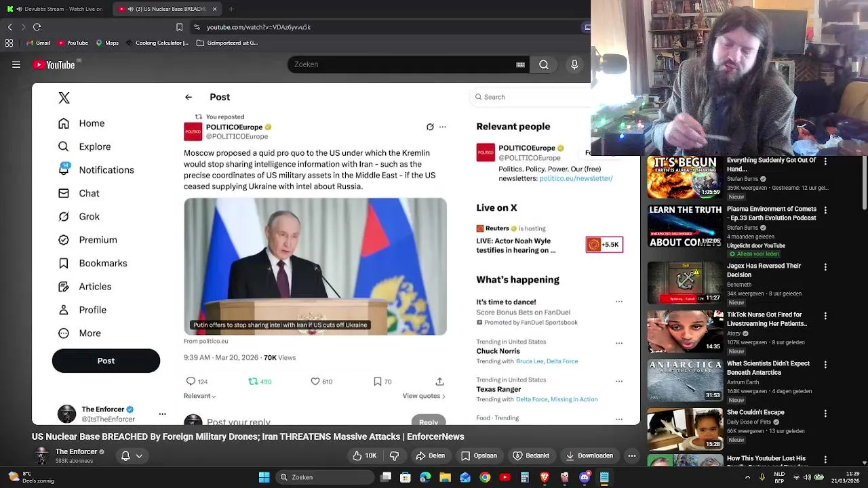Image resolution: width=868 pixels, height=488 pixels.
Task: Open Windows Start menu icon in taskbar
Action: click(264, 477)
